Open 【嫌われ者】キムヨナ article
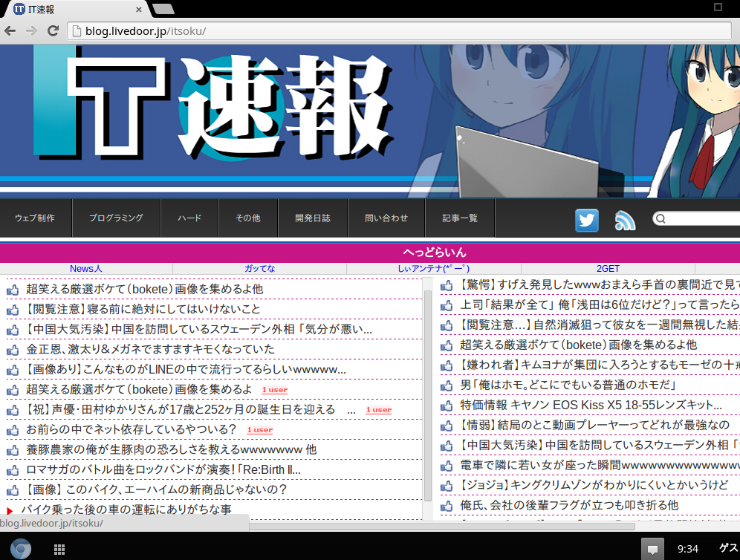The height and width of the screenshot is (560, 740). 600,365
